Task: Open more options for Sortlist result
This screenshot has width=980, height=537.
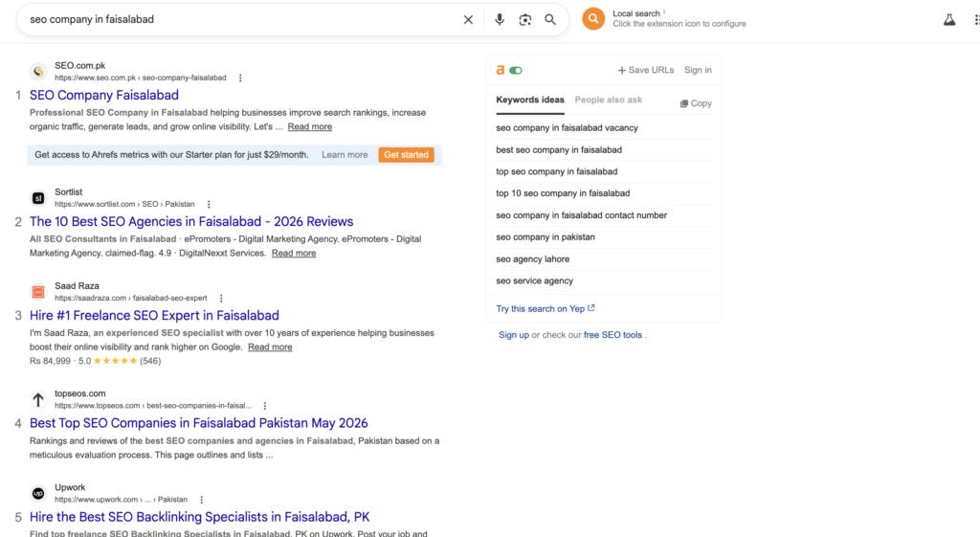Action: [209, 205]
